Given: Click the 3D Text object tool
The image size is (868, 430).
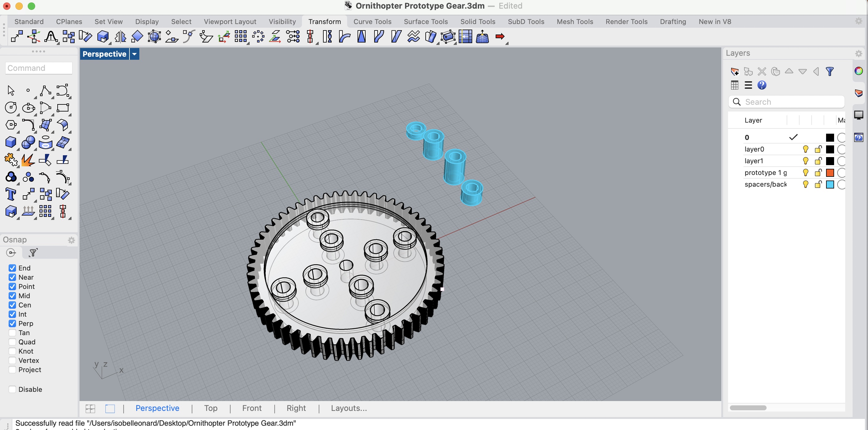Looking at the screenshot, I should [11, 195].
